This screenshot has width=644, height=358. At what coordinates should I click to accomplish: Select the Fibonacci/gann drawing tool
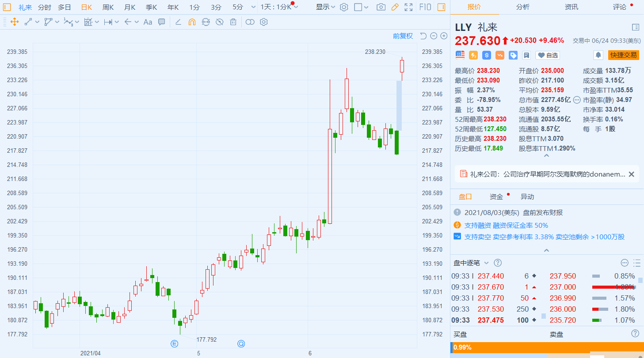[x=88, y=22]
